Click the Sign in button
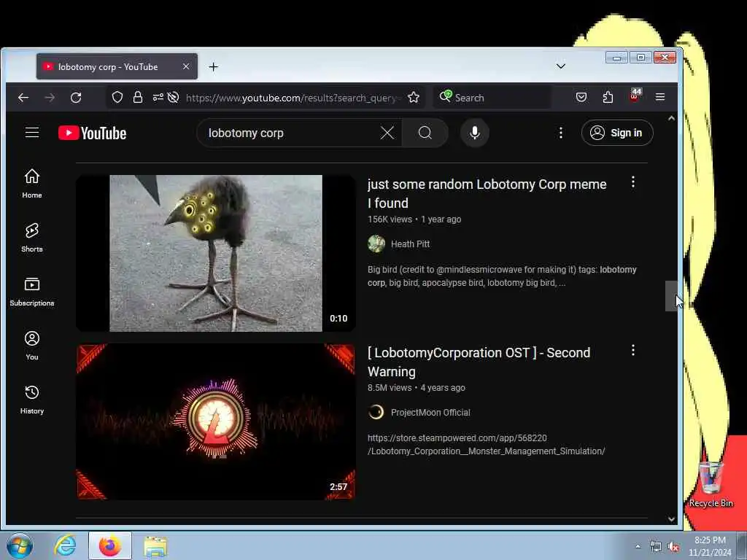Viewport: 747px width, 560px height. pyautogui.click(x=617, y=133)
